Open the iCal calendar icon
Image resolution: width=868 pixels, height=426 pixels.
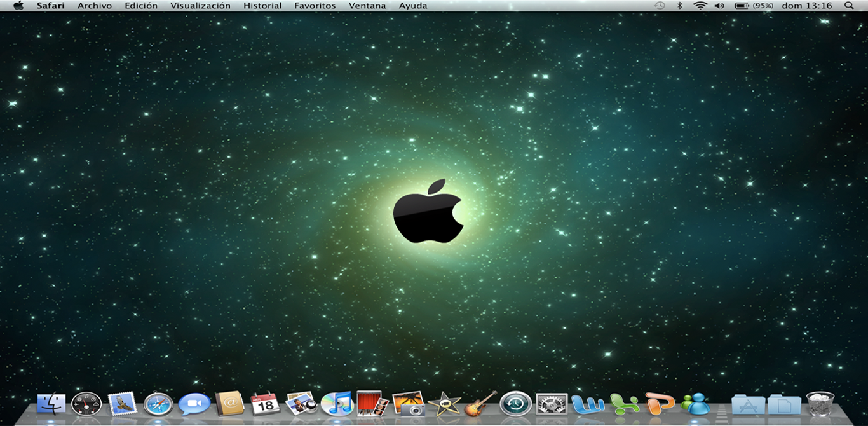coord(265,403)
